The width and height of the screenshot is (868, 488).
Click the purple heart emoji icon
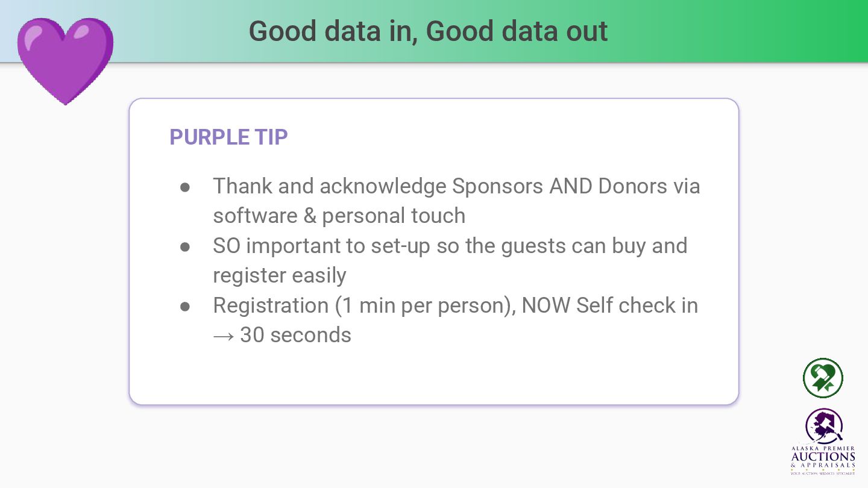[x=65, y=61]
